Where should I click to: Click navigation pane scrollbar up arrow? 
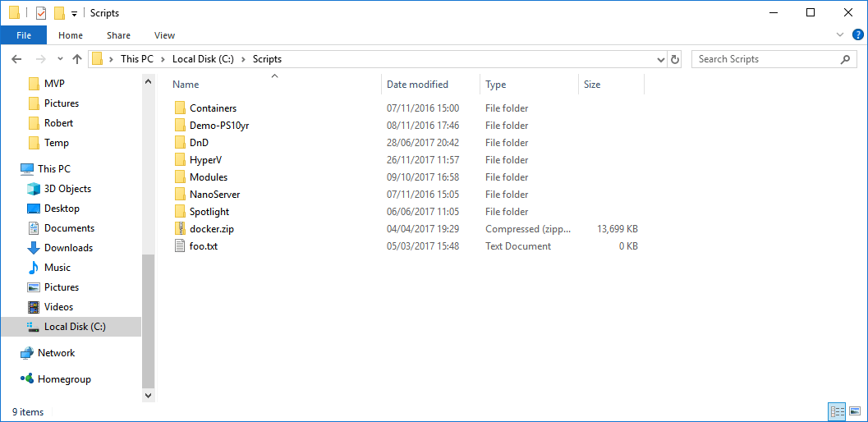click(148, 81)
